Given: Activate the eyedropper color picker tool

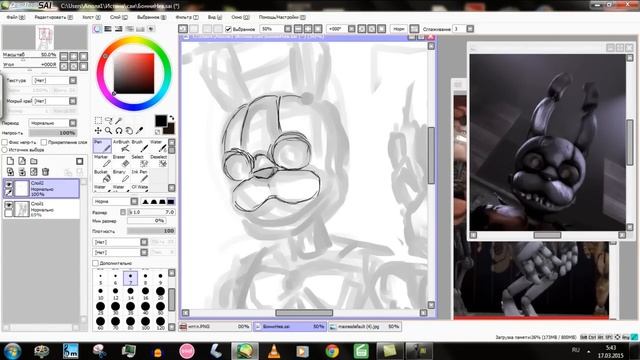Looking at the screenshot, I should point(139,131).
